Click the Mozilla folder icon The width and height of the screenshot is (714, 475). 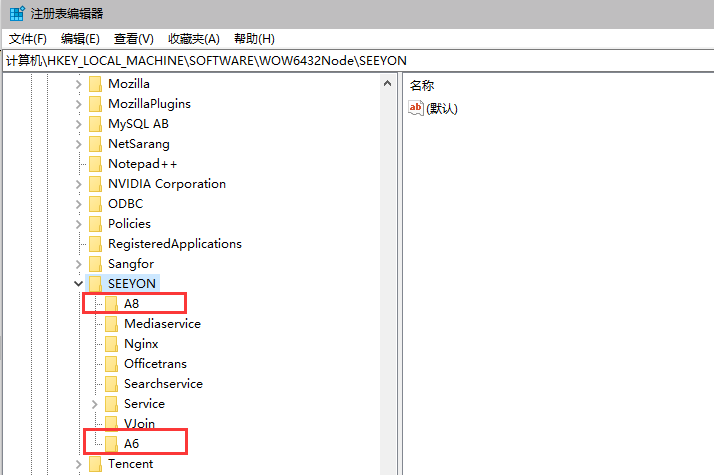(x=96, y=84)
